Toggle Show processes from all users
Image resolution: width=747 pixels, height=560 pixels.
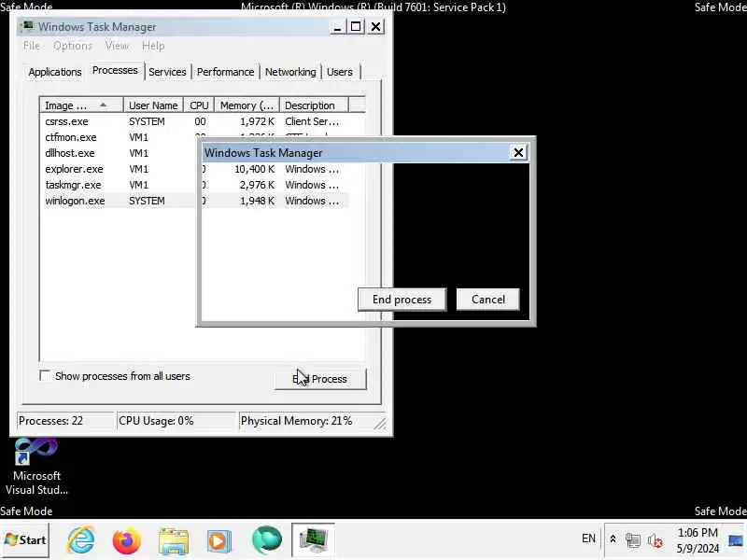[x=45, y=376]
